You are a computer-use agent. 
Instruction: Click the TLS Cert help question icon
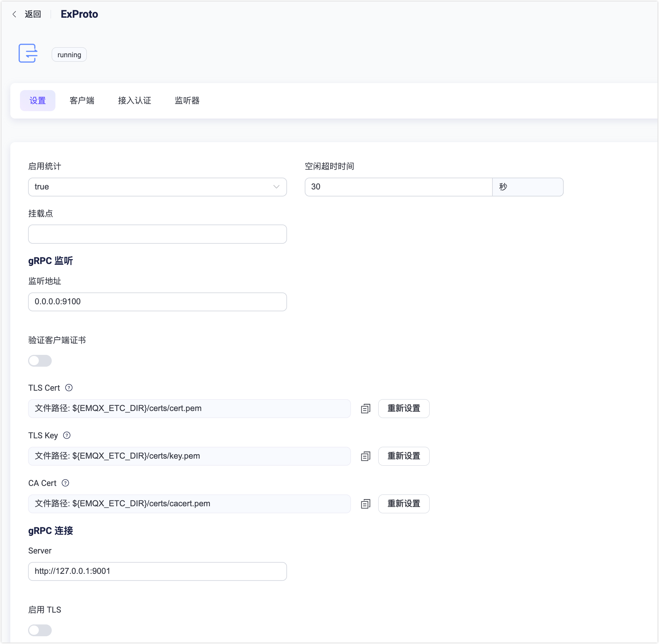(69, 388)
